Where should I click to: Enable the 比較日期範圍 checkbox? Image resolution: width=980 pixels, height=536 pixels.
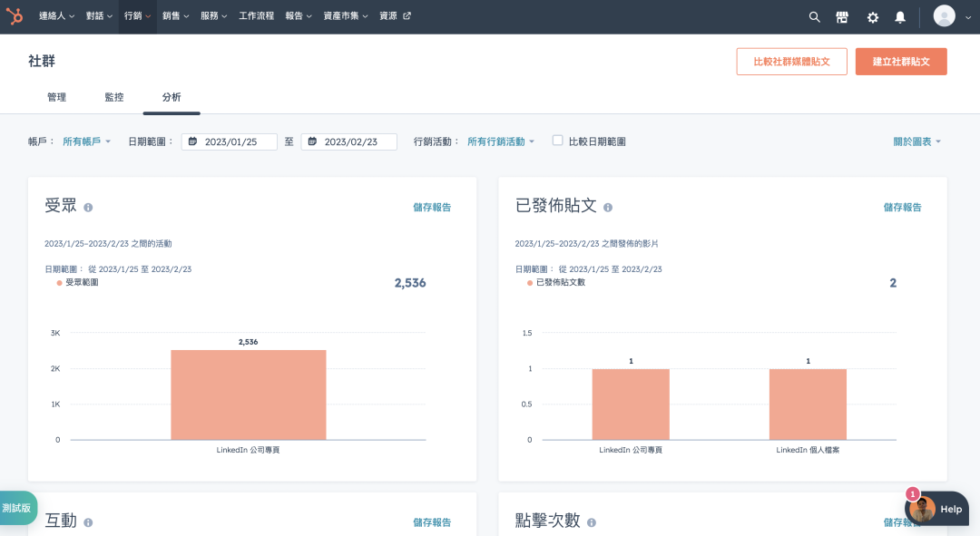[x=557, y=141]
